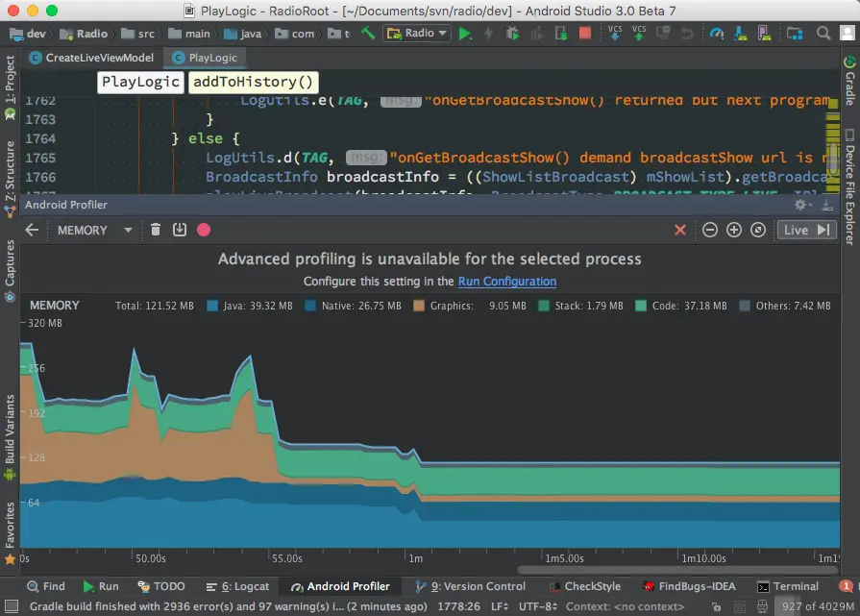Click the Code green legend swatch

pyautogui.click(x=641, y=306)
